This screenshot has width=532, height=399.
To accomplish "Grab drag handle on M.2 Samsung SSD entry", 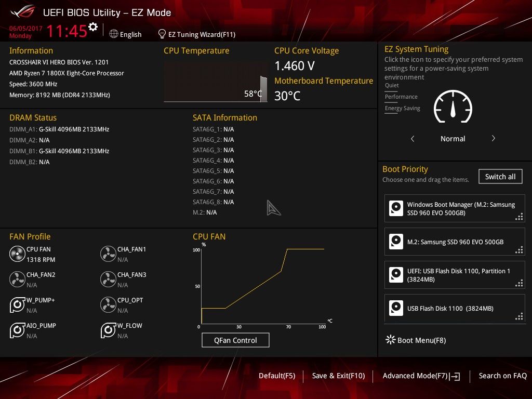I will [519, 250].
